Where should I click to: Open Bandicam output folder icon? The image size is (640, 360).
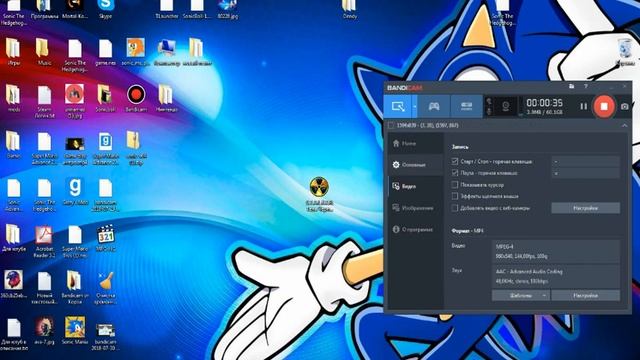point(571,87)
